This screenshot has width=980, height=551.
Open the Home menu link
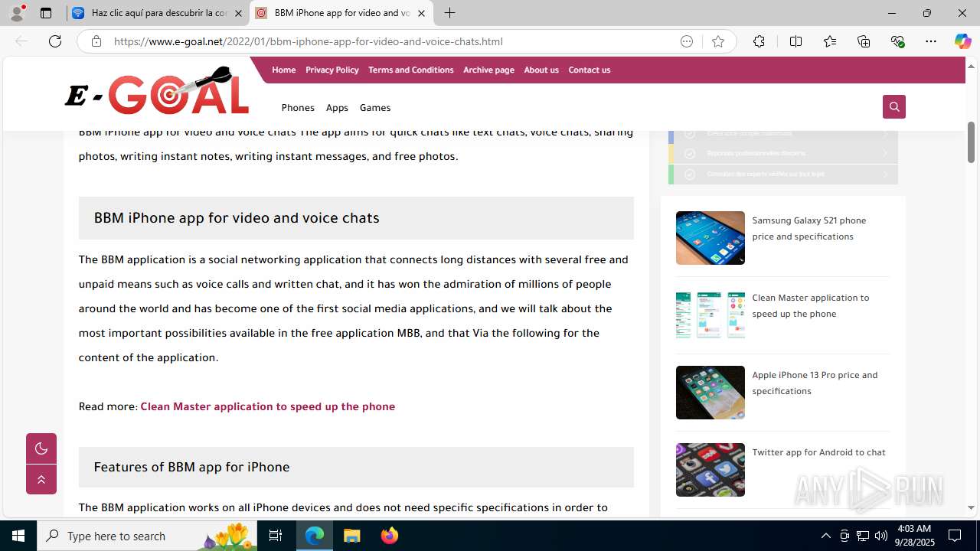[x=283, y=70]
